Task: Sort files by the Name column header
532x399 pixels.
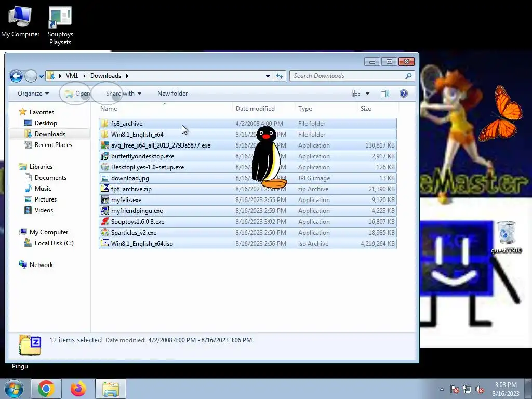Action: click(x=165, y=109)
